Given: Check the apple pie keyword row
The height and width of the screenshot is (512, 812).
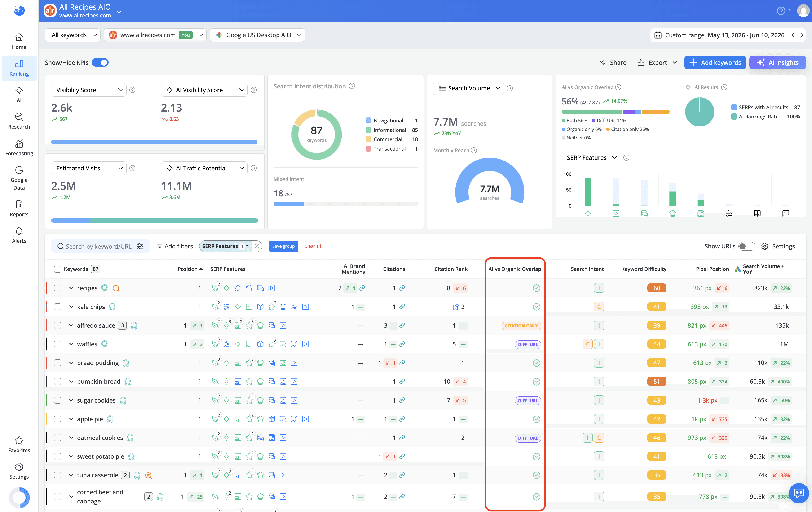Looking at the screenshot, I should 57,419.
